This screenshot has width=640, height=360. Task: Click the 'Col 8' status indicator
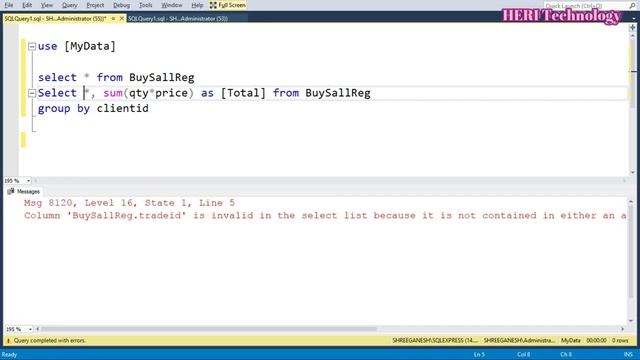click(x=523, y=355)
